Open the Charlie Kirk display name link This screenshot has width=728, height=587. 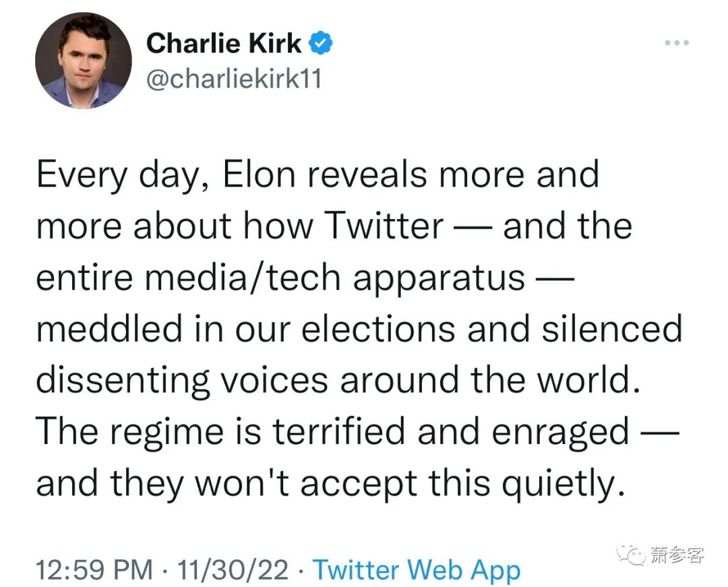(223, 43)
